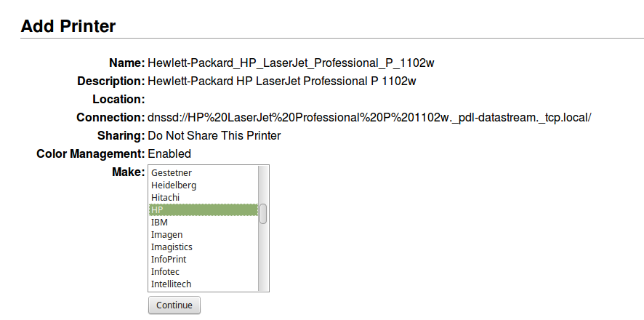Viewport: 644px width, 320px height.
Task: Click the Add Printer heading
Action: (x=68, y=26)
